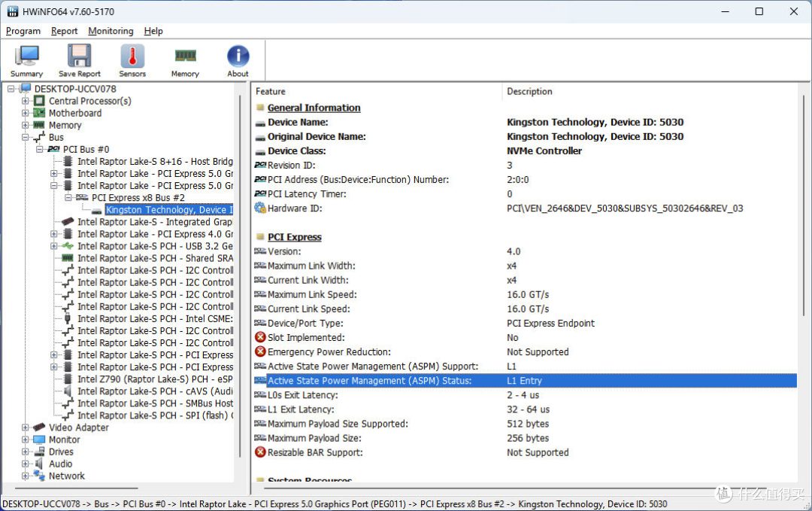This screenshot has width=812, height=511.
Task: Open the Monitoring menu
Action: (111, 31)
